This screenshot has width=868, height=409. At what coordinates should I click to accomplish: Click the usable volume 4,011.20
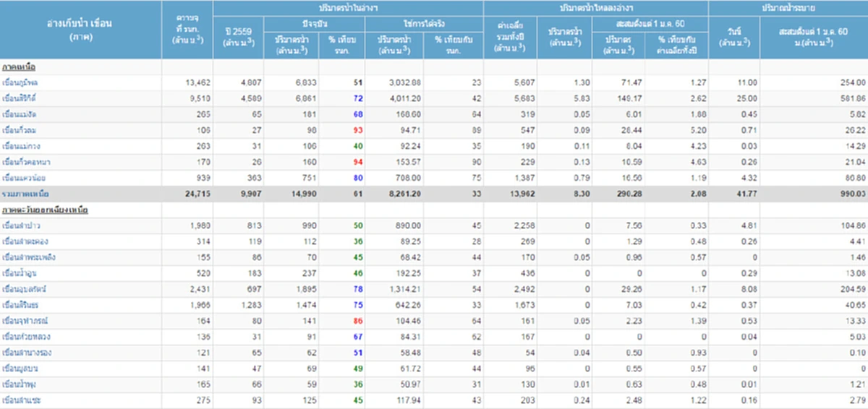point(406,98)
